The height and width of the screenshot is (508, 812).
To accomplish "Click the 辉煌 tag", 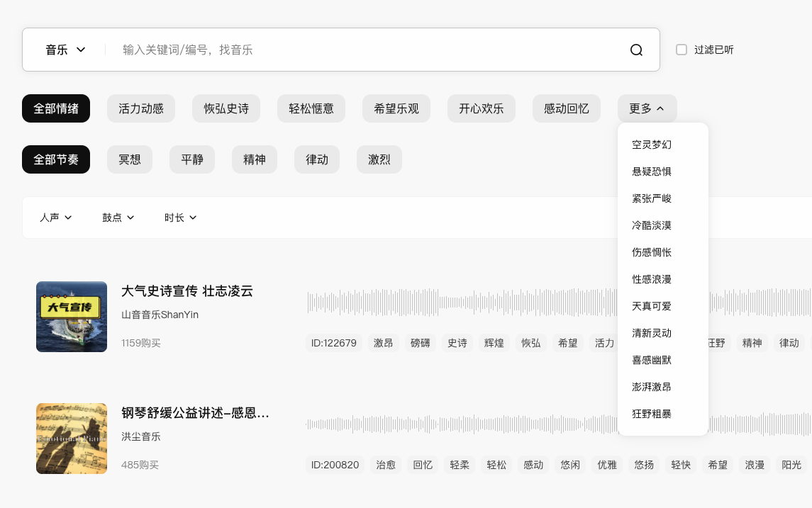I will tap(494, 343).
